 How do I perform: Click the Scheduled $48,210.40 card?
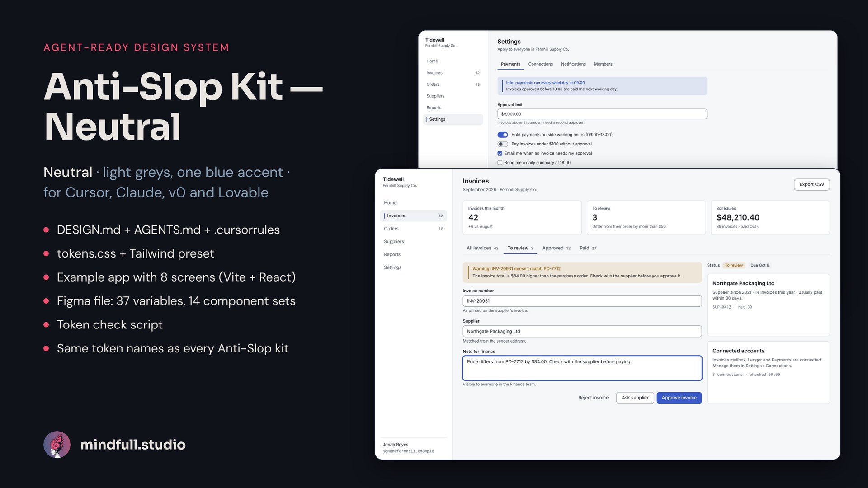point(770,217)
